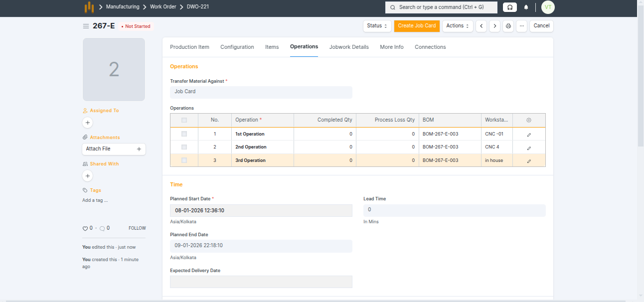This screenshot has height=302, width=644.
Task: Open the Production Item tab
Action: [x=189, y=47]
